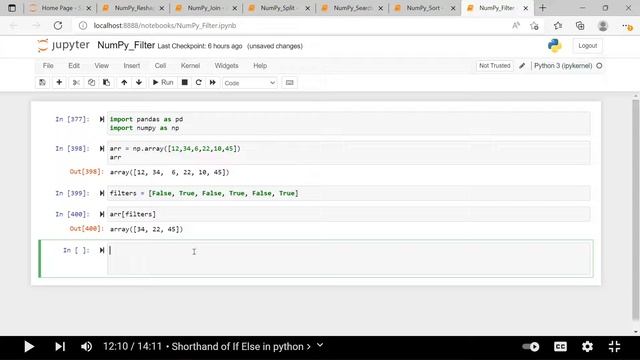Click the Jupyter logo
The image size is (640, 360).
pos(63,45)
